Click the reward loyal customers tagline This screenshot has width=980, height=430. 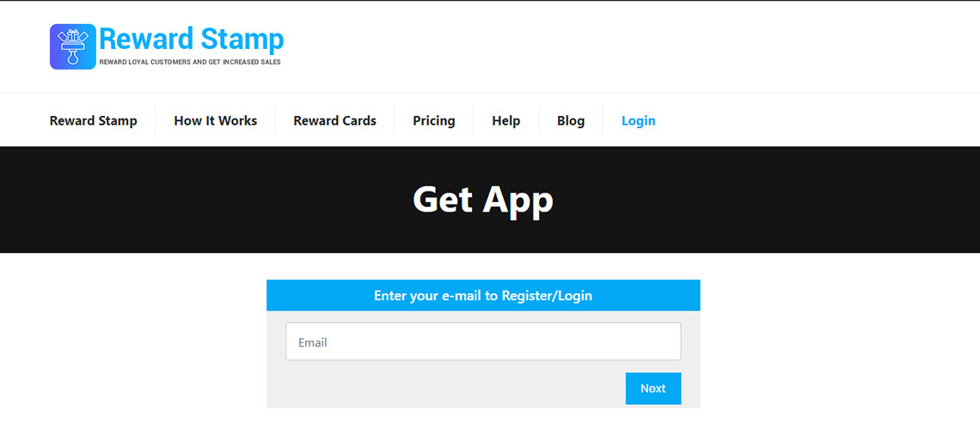(190, 62)
